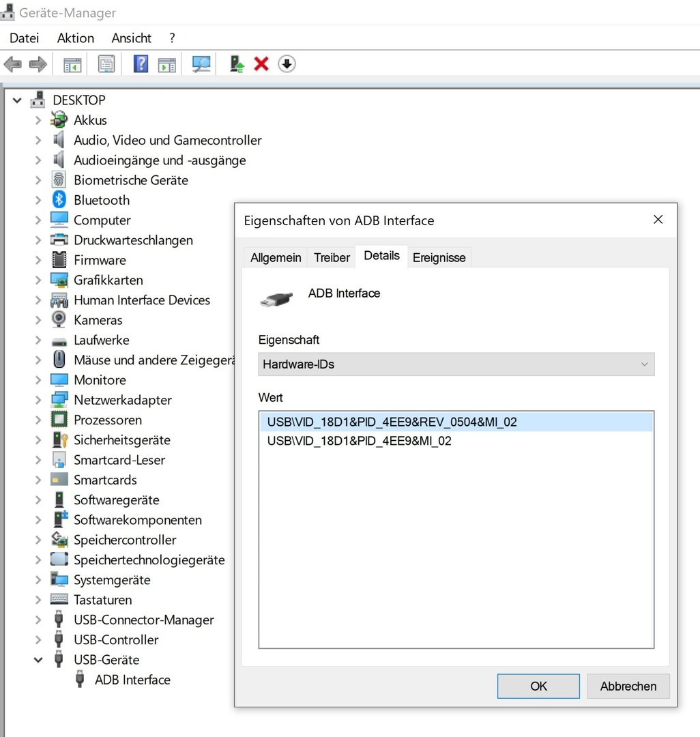Collapse the DESKTOP root node
The width and height of the screenshot is (700, 737).
point(17,100)
